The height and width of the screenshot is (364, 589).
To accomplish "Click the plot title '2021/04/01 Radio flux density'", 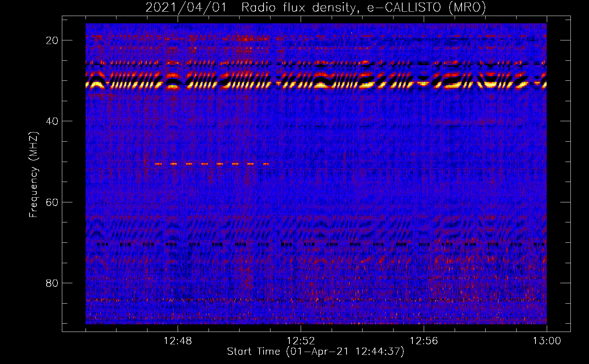I will [x=316, y=7].
